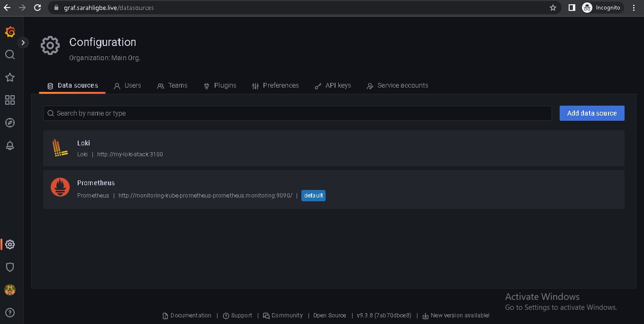The image size is (644, 324).
Task: Switch to the Service accounts tab
Action: coord(398,86)
